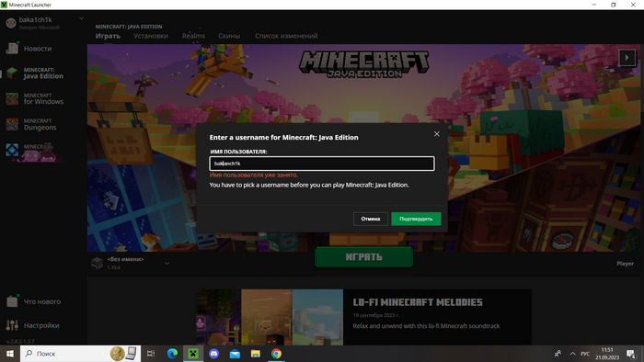Image resolution: width=644 pixels, height=362 pixels.
Task: Click the taskbar clock and date
Action: click(x=607, y=354)
